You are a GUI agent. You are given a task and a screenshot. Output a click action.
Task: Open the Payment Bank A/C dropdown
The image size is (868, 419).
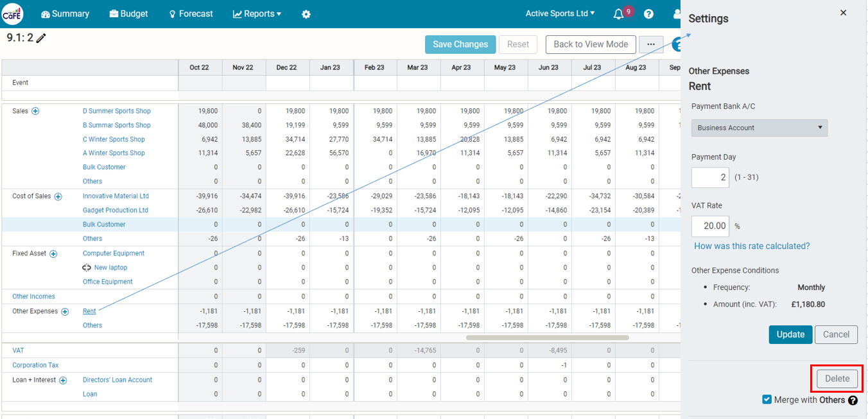click(x=759, y=128)
